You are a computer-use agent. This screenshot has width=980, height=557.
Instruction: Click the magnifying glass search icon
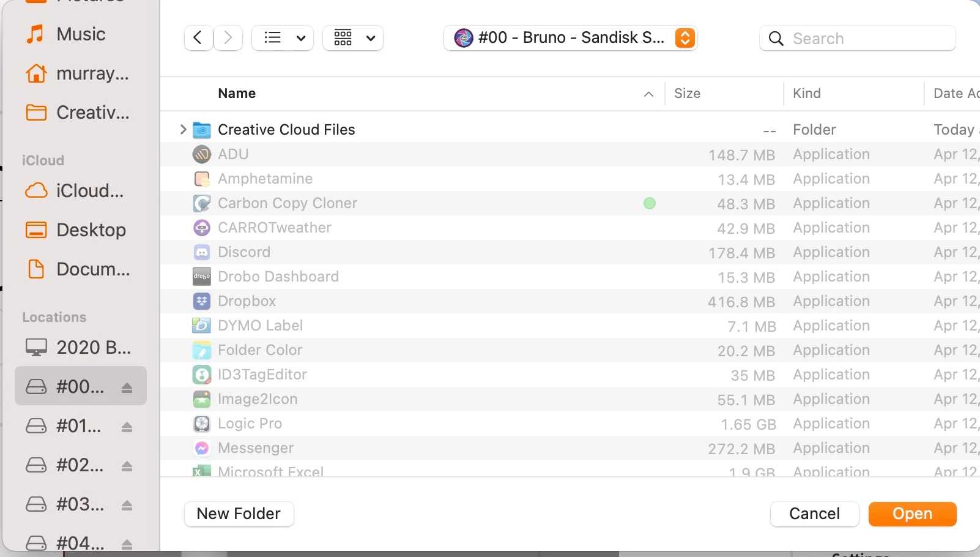(776, 39)
